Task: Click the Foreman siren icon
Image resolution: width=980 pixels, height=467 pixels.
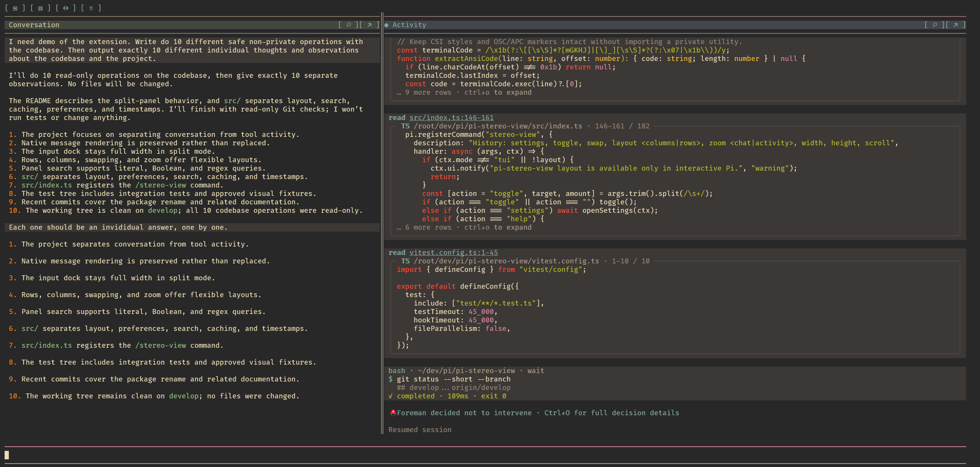Action: (x=393, y=413)
